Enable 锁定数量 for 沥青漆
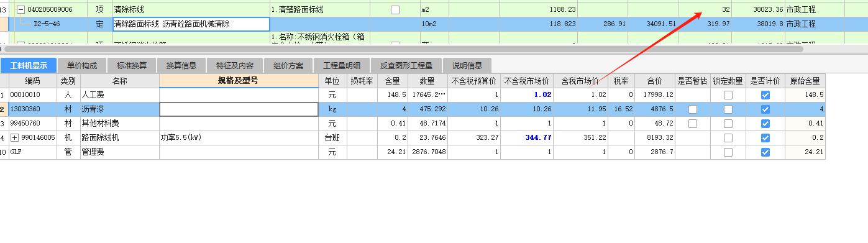This screenshot has height=243, width=868. click(x=728, y=109)
